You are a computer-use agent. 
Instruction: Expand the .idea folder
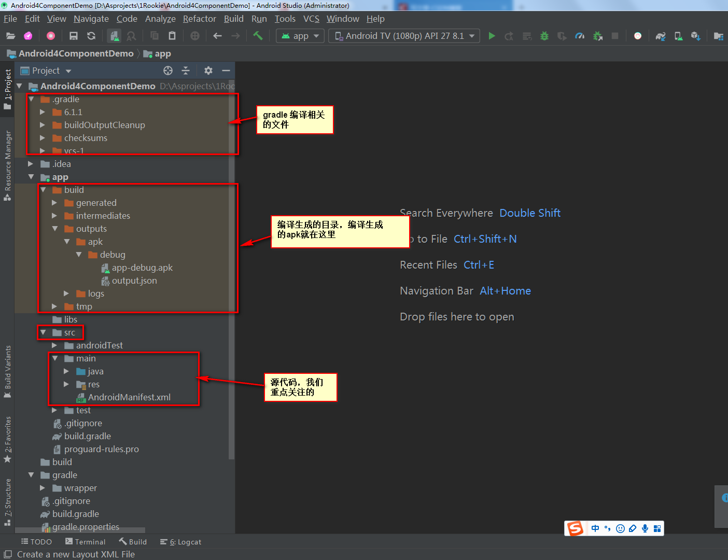pos(31,164)
